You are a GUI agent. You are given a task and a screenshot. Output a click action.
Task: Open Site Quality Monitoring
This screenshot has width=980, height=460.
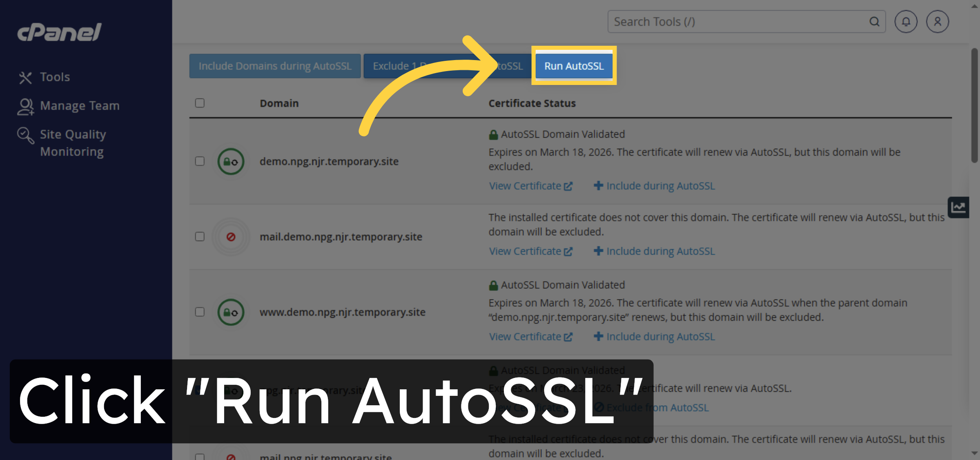click(x=73, y=143)
